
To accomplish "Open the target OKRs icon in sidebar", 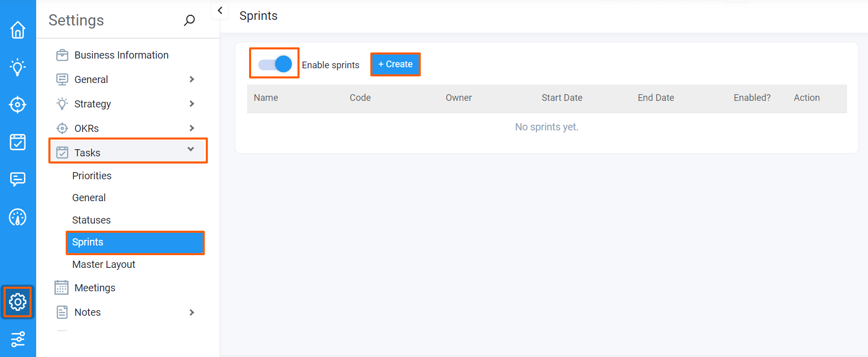I will pyautogui.click(x=18, y=104).
